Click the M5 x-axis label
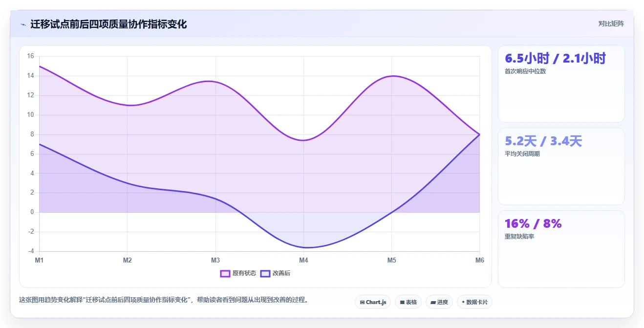The image size is (644, 328). click(x=392, y=260)
